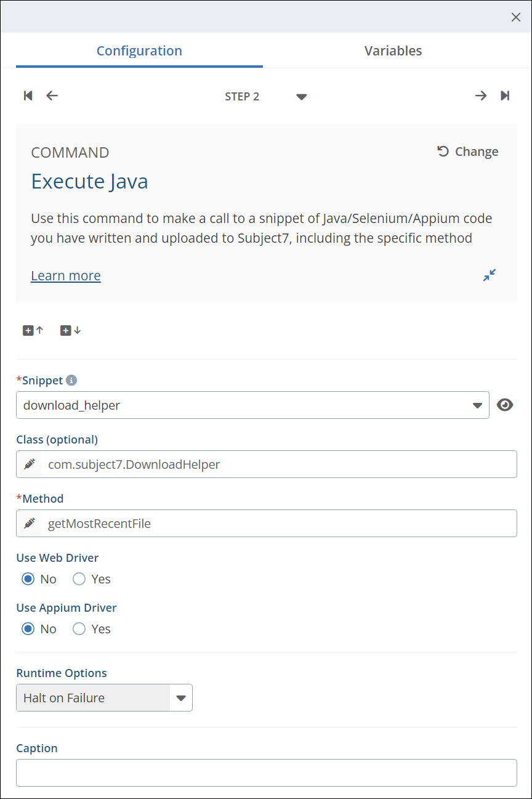Preview the selected snippet eye icon
532x799 pixels.
coord(505,405)
